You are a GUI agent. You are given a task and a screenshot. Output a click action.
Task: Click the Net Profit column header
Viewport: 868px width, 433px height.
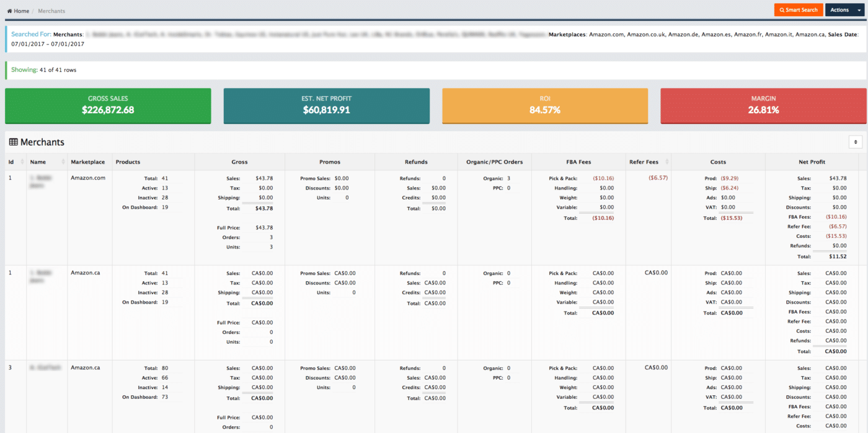point(812,162)
